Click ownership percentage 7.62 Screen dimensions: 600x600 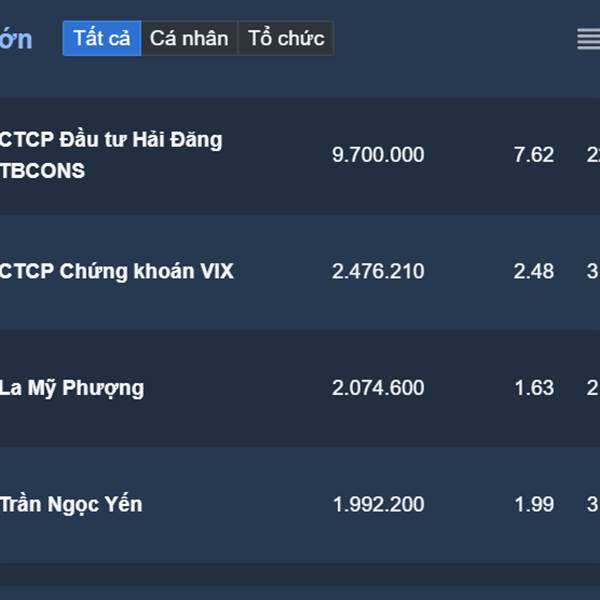(x=534, y=155)
